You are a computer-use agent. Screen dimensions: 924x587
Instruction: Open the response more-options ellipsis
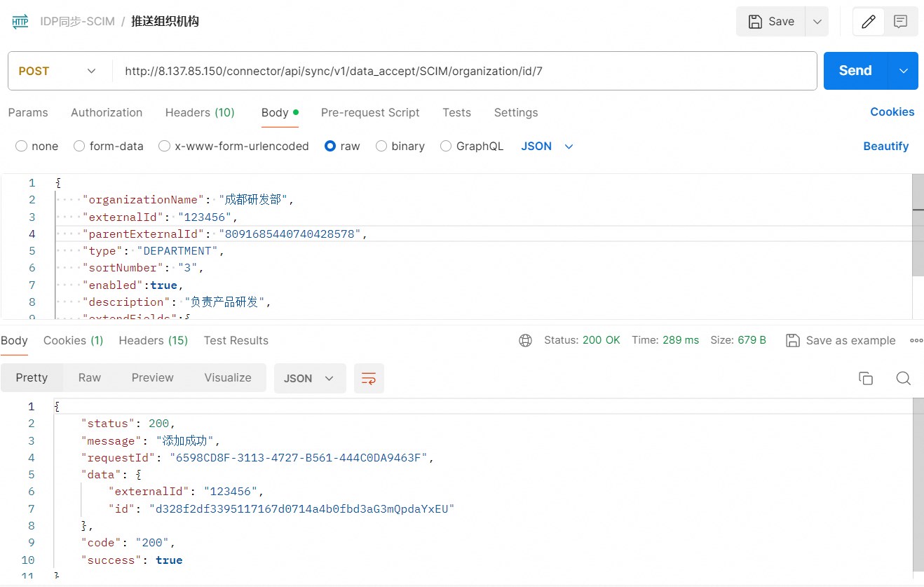pos(916,341)
